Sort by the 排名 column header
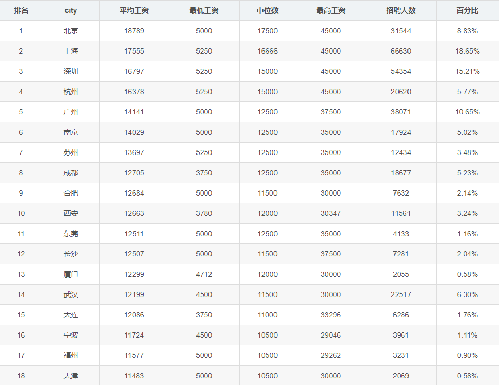Screen dimensions: 500x385 (x=21, y=11)
